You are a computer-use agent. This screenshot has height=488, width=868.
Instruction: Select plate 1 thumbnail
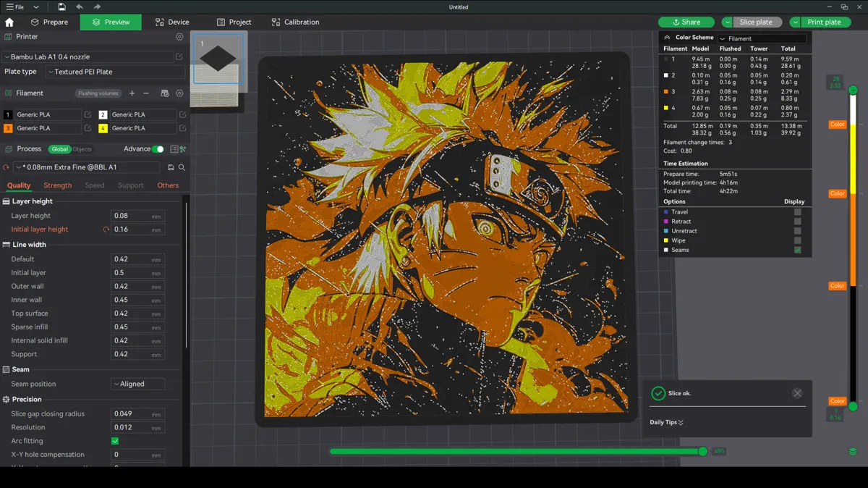[x=218, y=59]
